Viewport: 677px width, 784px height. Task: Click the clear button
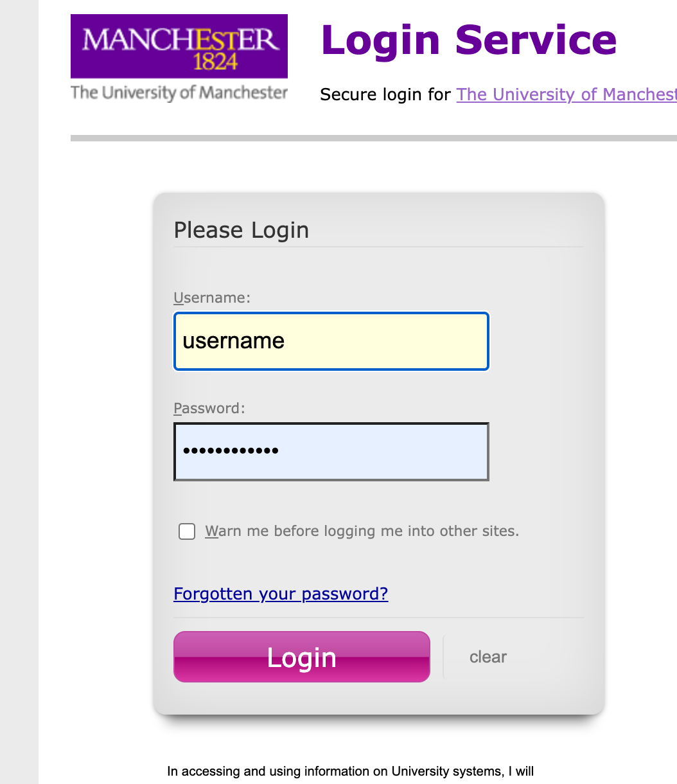click(488, 657)
